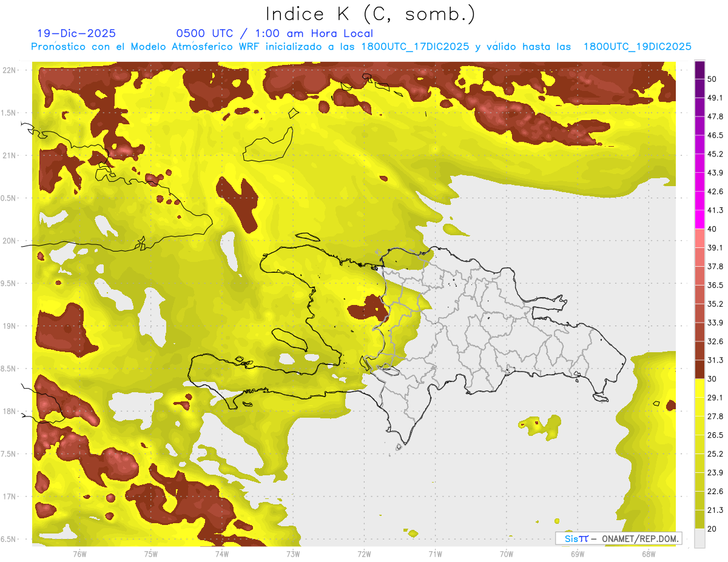Click the color scale value 47.8

coord(715,116)
